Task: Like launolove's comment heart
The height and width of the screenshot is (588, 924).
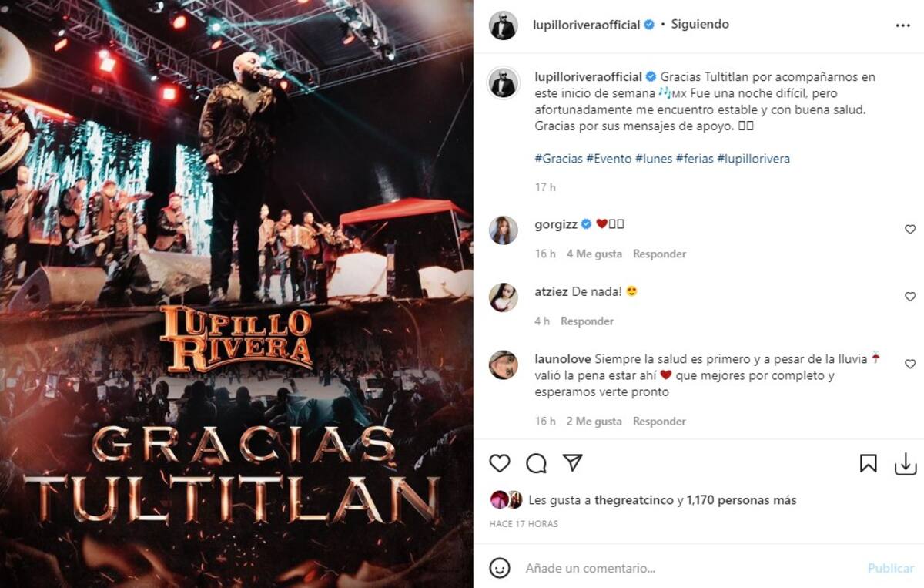Action: pyautogui.click(x=910, y=364)
